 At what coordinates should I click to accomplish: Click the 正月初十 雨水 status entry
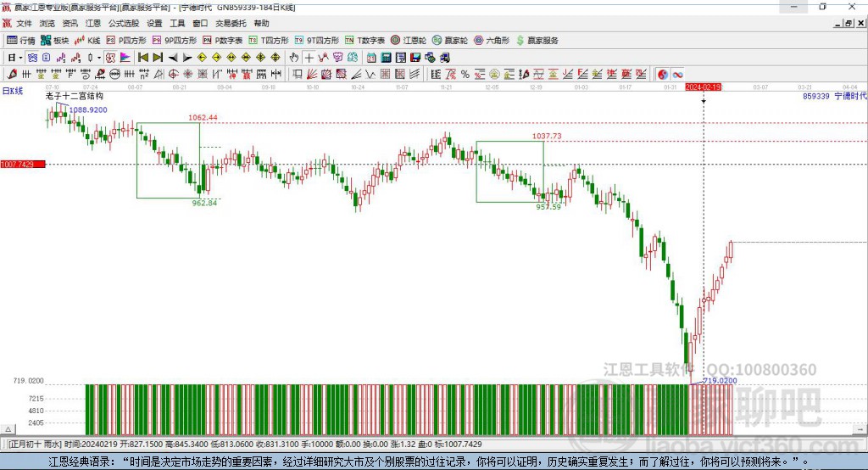coord(34,445)
